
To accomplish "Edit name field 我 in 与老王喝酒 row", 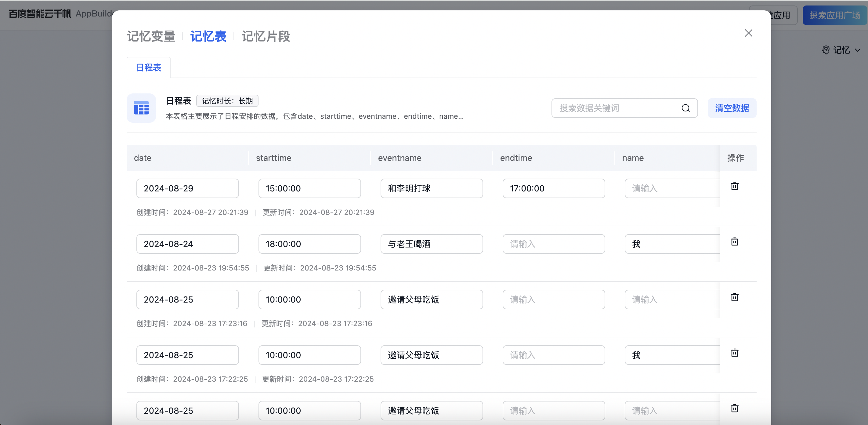I will [x=672, y=244].
